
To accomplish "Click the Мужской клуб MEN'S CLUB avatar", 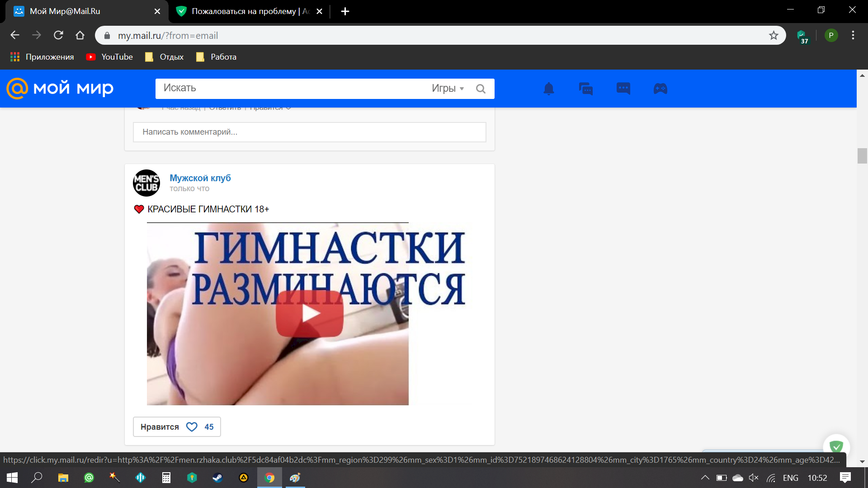I will 146,183.
